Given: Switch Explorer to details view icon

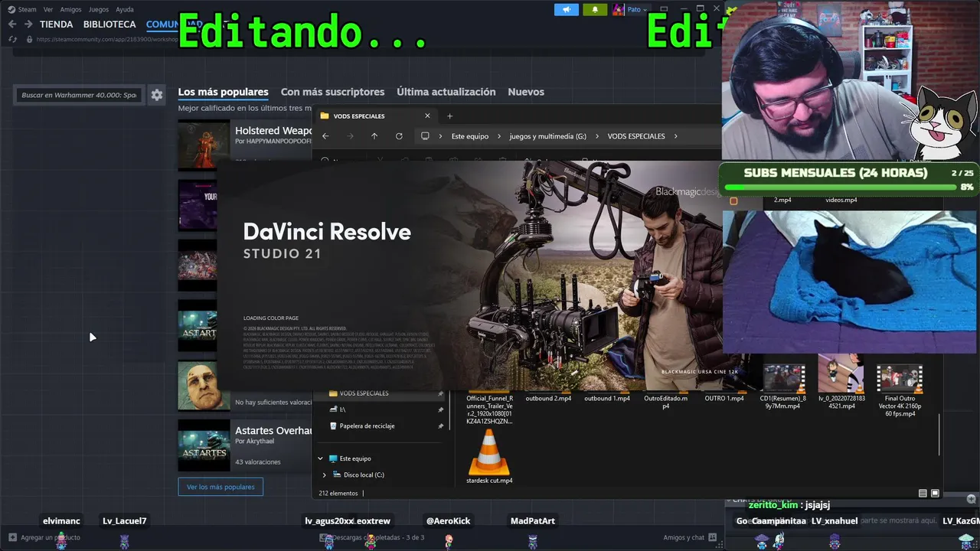Looking at the screenshot, I should click(923, 494).
